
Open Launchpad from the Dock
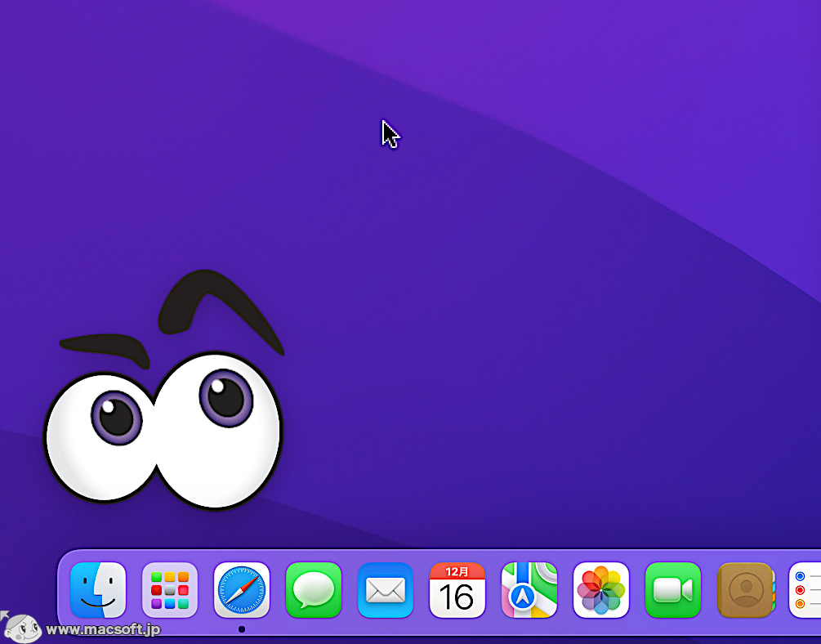170,590
